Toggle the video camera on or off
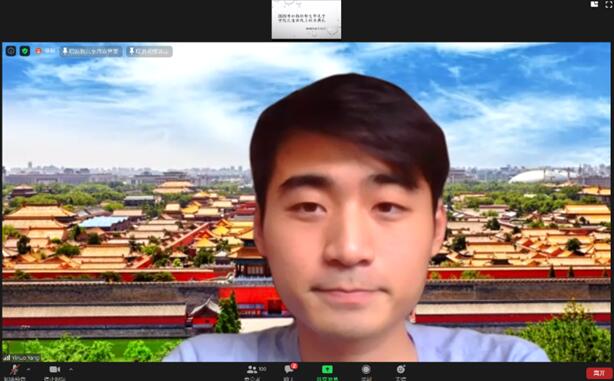Viewport: 614px width, 381px height. click(x=54, y=370)
